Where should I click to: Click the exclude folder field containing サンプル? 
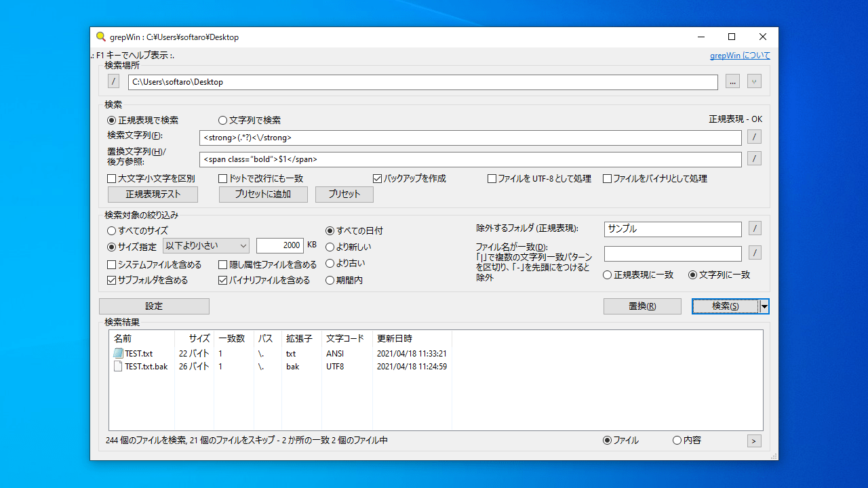[x=673, y=229]
